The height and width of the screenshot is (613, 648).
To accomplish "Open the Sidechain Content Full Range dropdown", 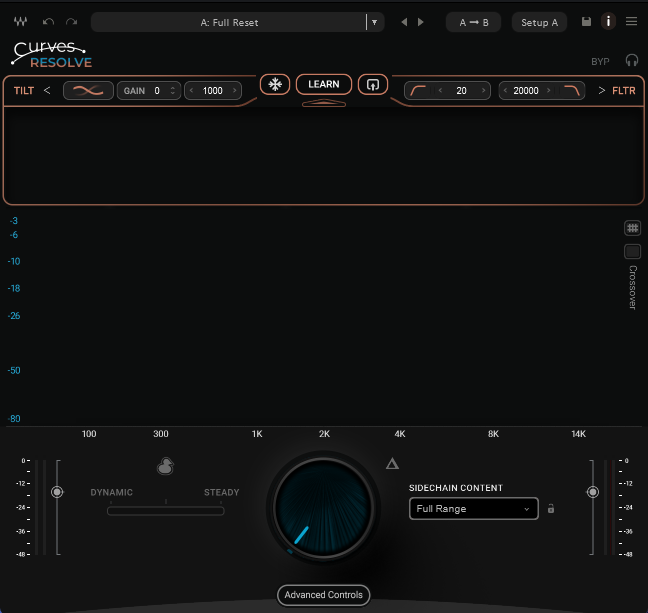I will coord(473,509).
